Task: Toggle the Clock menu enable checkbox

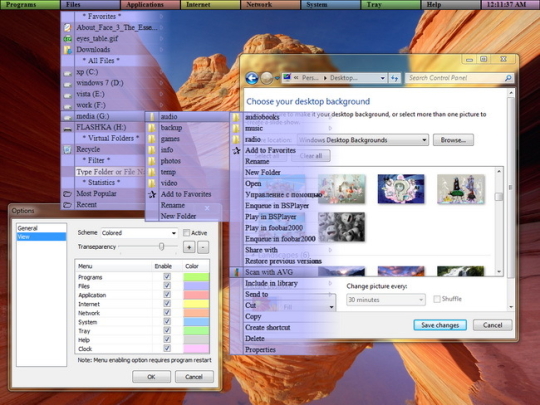Action: click(167, 348)
